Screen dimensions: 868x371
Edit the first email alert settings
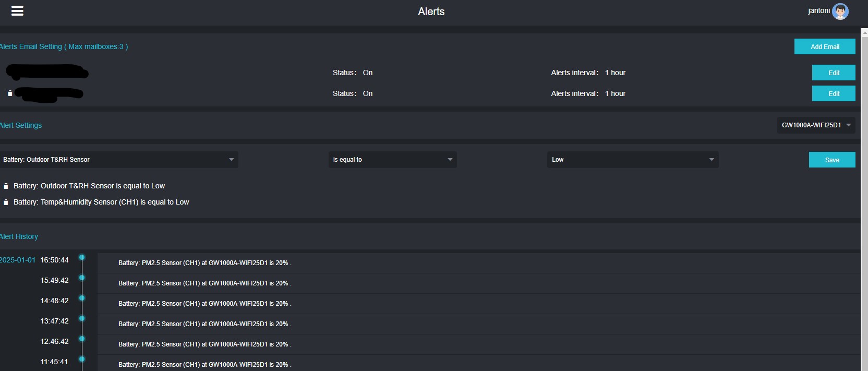(x=833, y=73)
